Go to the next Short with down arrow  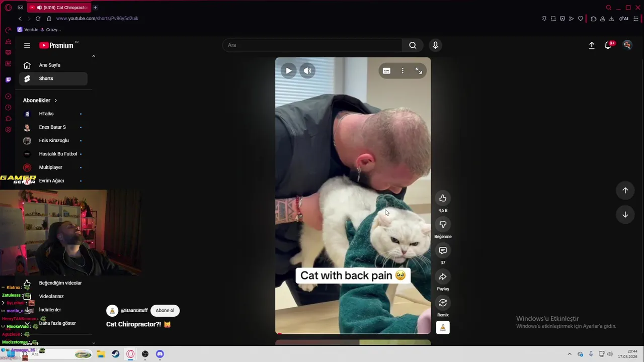[x=625, y=215]
